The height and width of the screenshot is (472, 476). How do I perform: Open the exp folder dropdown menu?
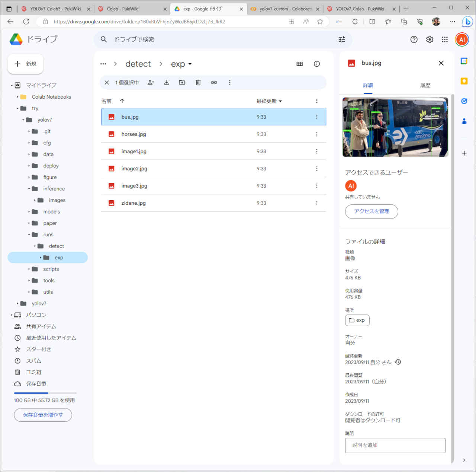(190, 64)
